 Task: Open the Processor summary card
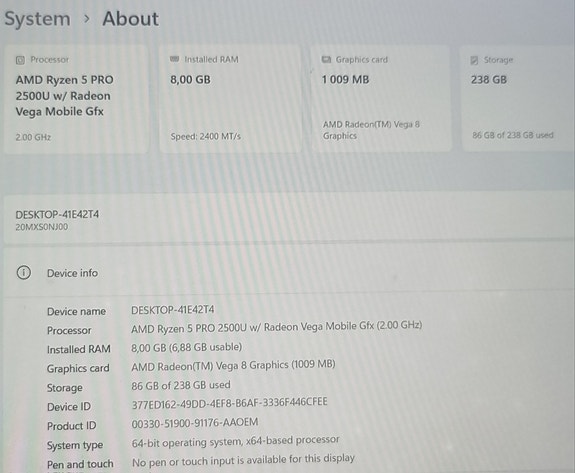click(76, 99)
